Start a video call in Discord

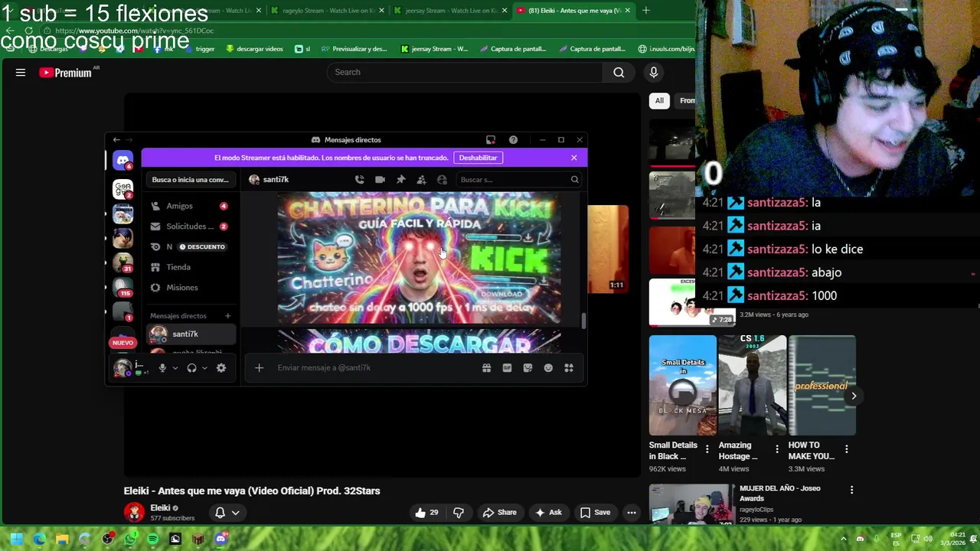click(x=380, y=179)
